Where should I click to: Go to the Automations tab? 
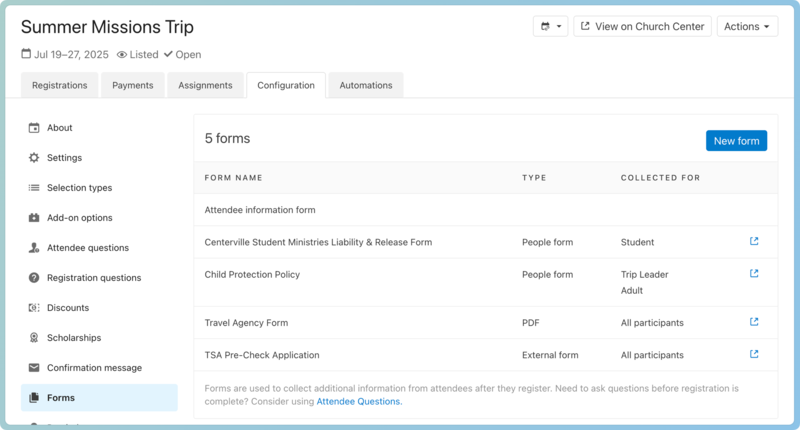366,86
